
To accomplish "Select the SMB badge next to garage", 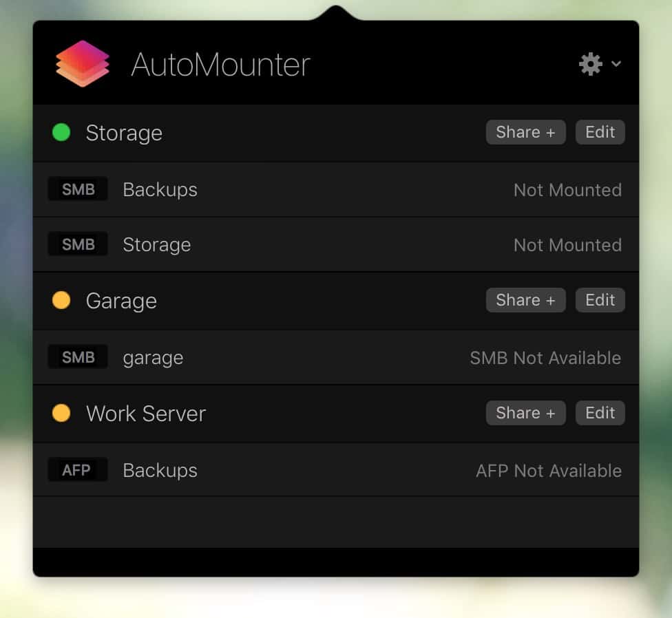I will point(77,356).
